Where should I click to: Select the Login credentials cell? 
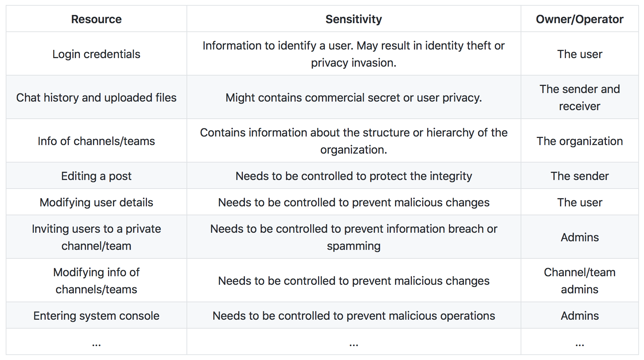click(96, 54)
